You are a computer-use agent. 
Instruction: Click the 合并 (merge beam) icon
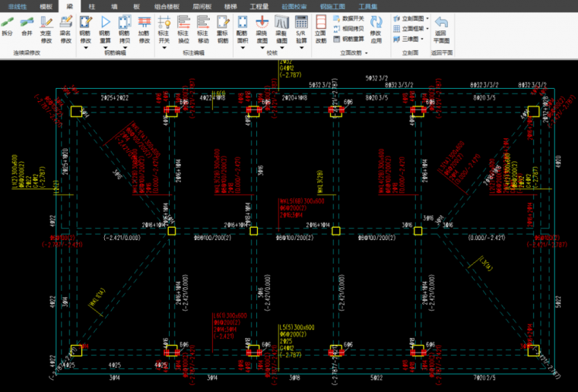pos(27,27)
